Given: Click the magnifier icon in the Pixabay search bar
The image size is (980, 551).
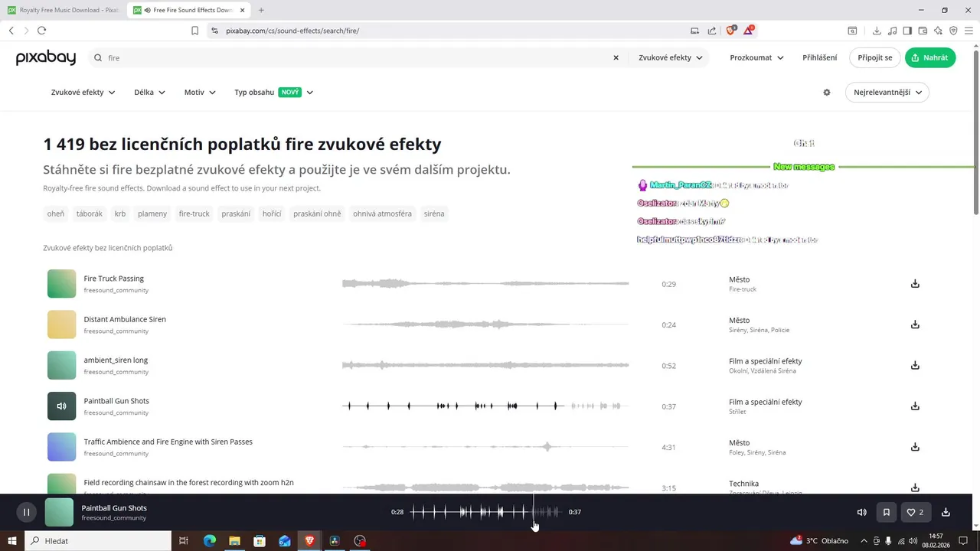Looking at the screenshot, I should coord(98,57).
